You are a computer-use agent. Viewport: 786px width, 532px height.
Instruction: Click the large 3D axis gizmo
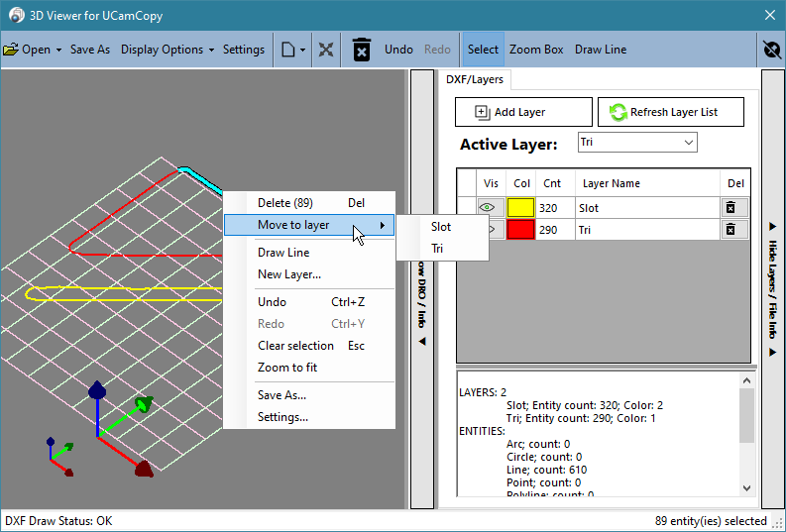click(x=121, y=428)
